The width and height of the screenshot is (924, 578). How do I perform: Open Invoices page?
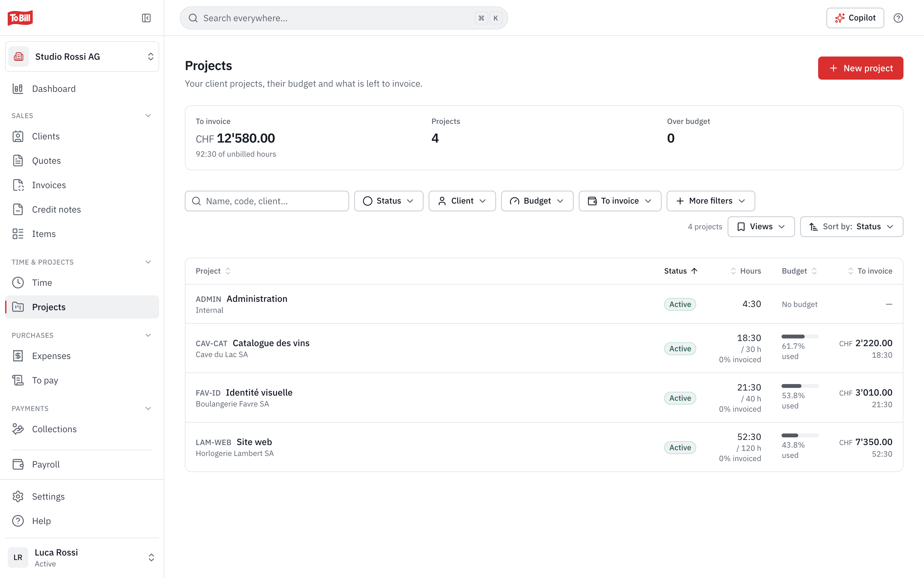[82, 185]
